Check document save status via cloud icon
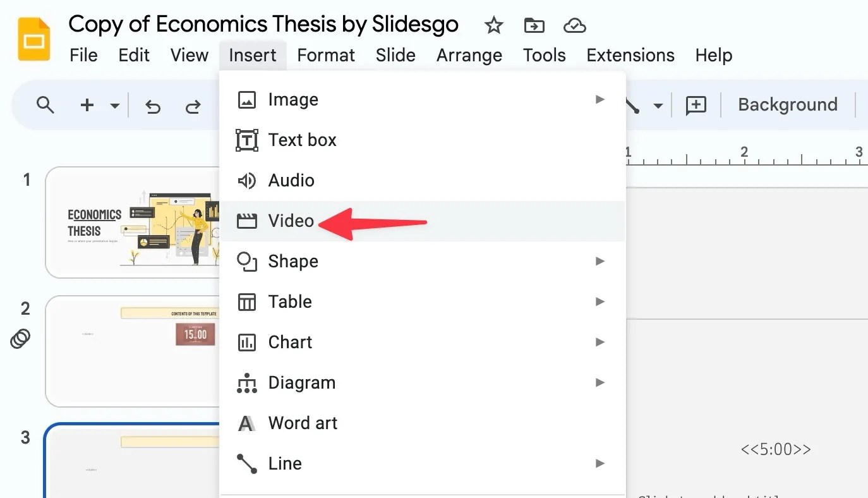 pos(574,25)
